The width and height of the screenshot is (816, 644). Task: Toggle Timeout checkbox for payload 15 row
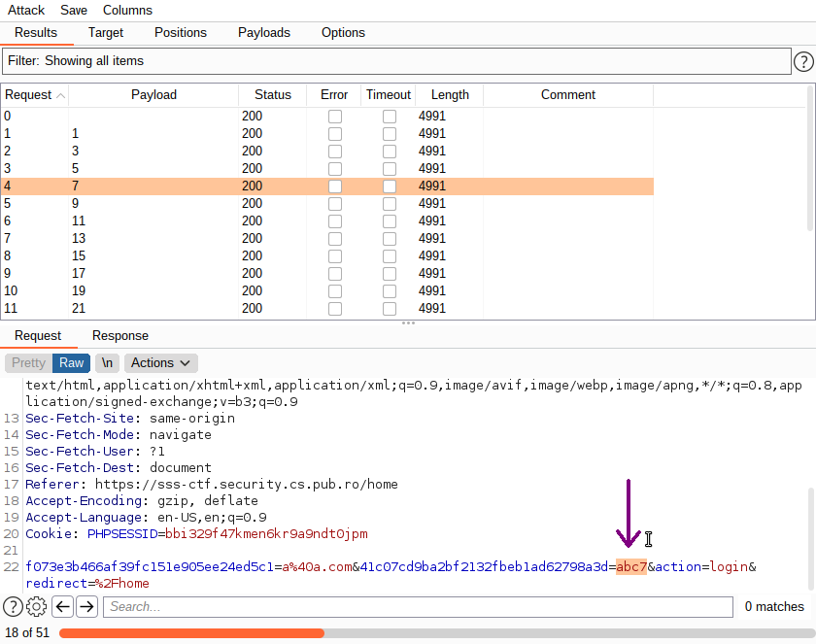pos(390,256)
